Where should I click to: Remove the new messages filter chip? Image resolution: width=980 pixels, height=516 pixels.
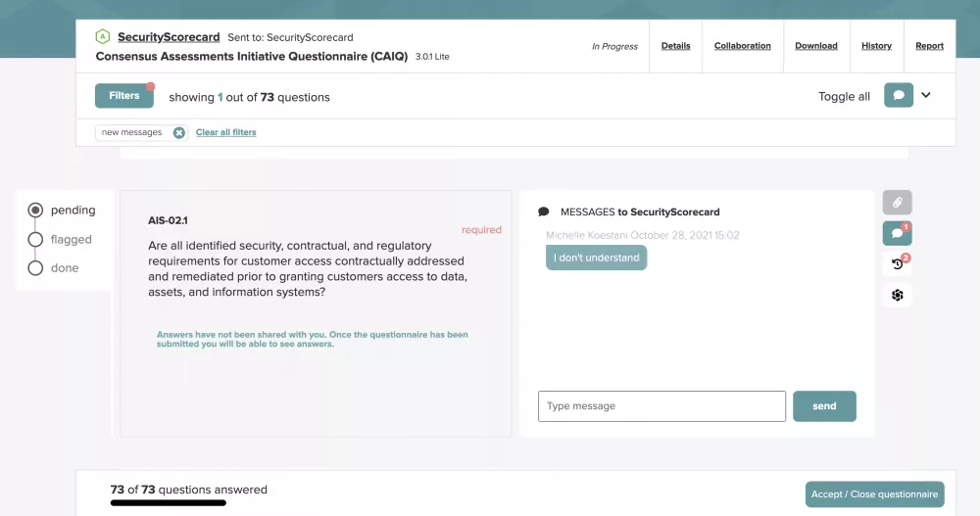point(178,132)
